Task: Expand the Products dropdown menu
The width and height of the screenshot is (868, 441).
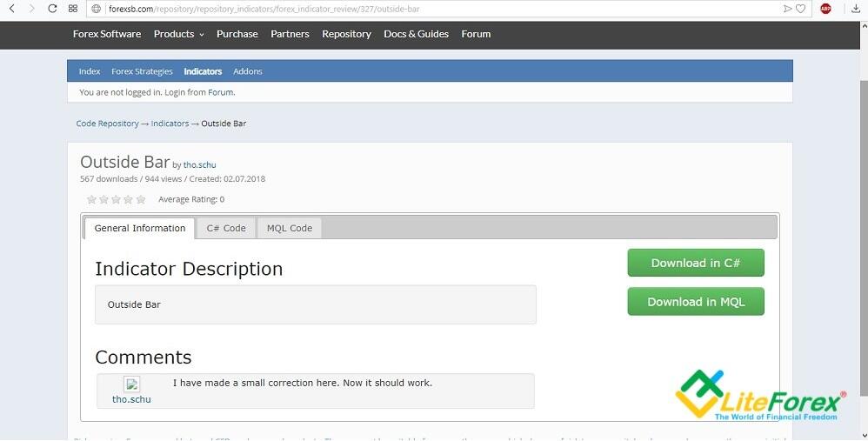Action: [179, 34]
